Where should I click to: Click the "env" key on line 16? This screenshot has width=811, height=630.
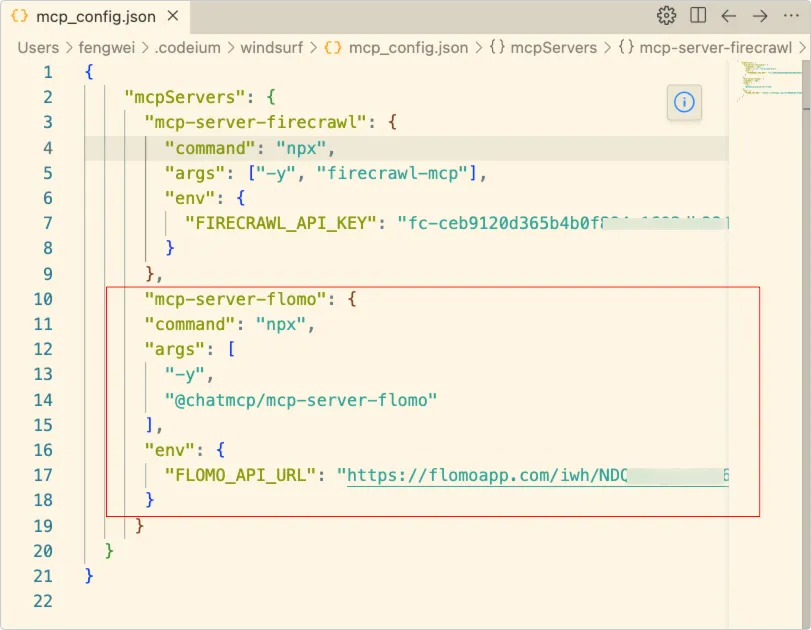click(169, 450)
